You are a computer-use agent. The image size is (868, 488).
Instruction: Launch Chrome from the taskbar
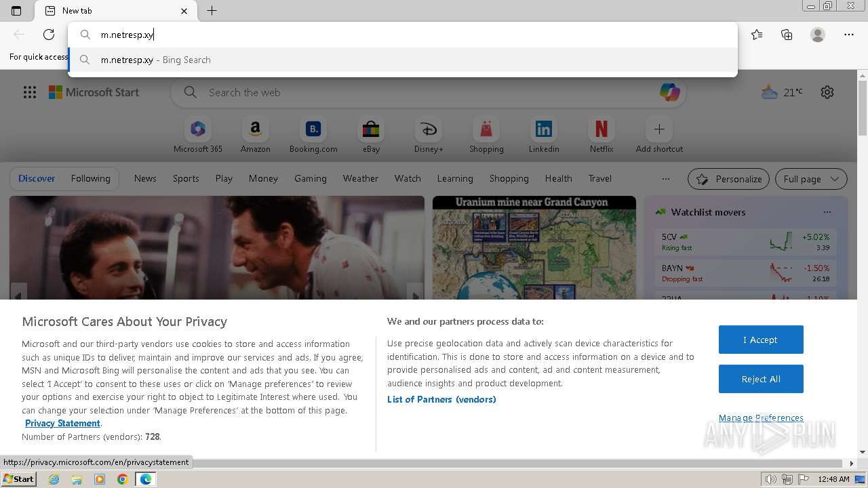(122, 479)
